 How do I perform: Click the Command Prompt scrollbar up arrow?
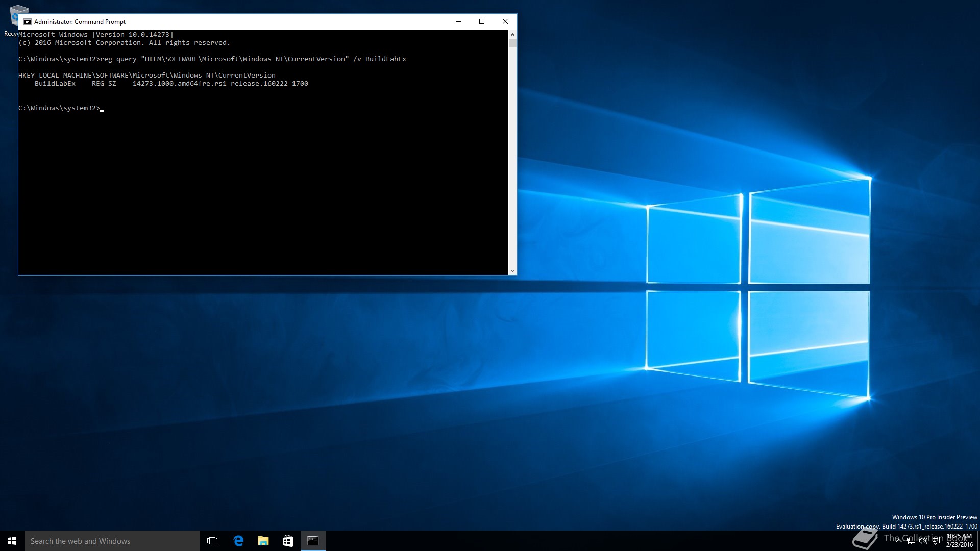tap(512, 35)
